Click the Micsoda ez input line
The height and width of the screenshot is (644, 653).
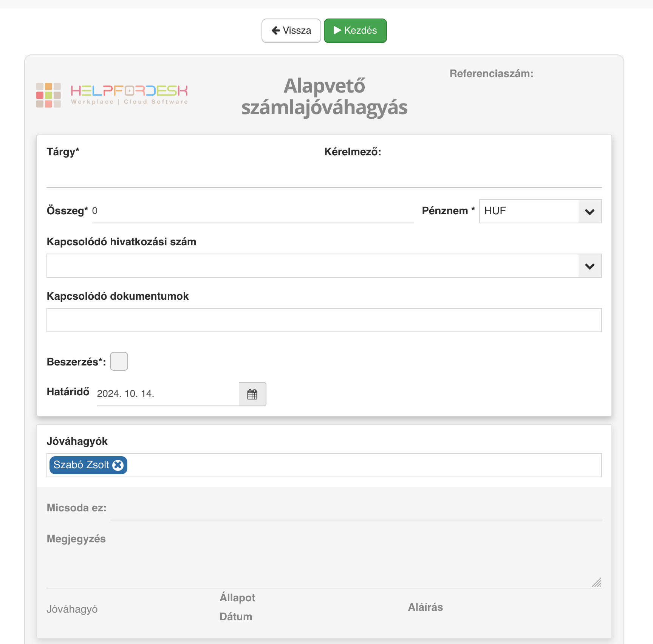click(x=356, y=509)
